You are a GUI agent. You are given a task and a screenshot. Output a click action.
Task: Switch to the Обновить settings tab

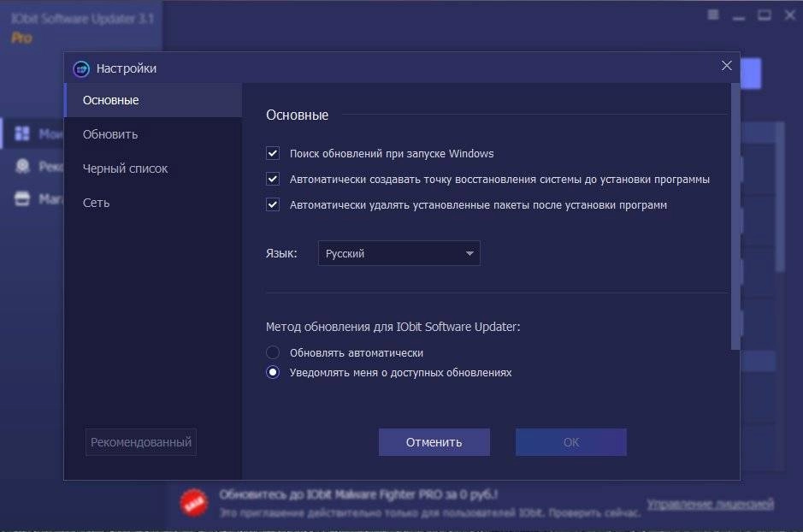pyautogui.click(x=152, y=134)
